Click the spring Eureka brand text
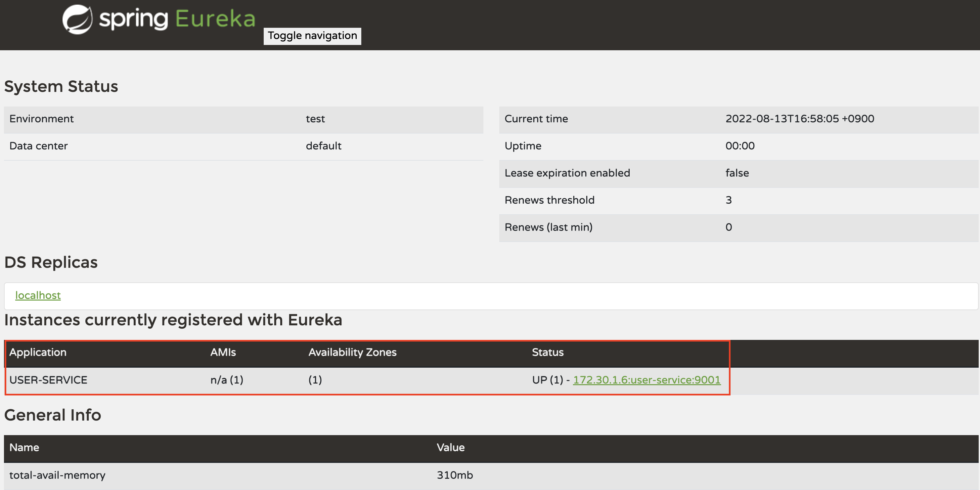980x490 pixels. pyautogui.click(x=177, y=19)
